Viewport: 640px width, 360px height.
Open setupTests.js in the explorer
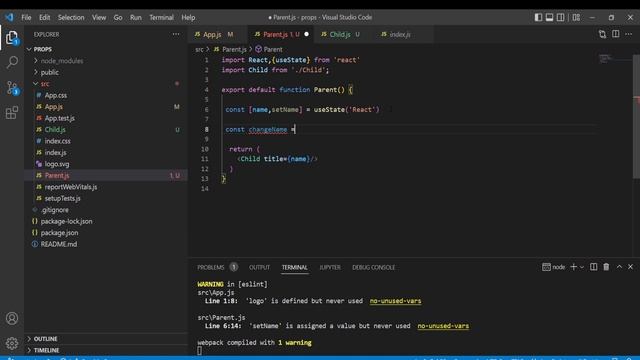(x=105, y=198)
